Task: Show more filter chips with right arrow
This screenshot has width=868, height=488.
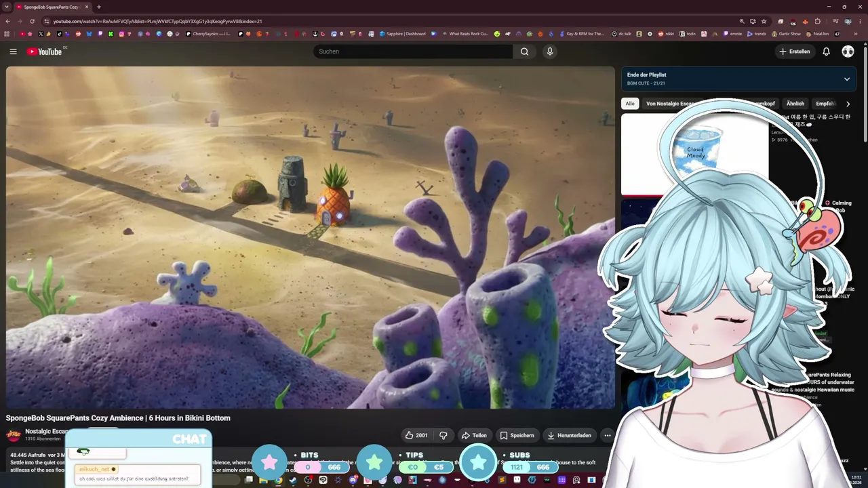Action: (848, 104)
